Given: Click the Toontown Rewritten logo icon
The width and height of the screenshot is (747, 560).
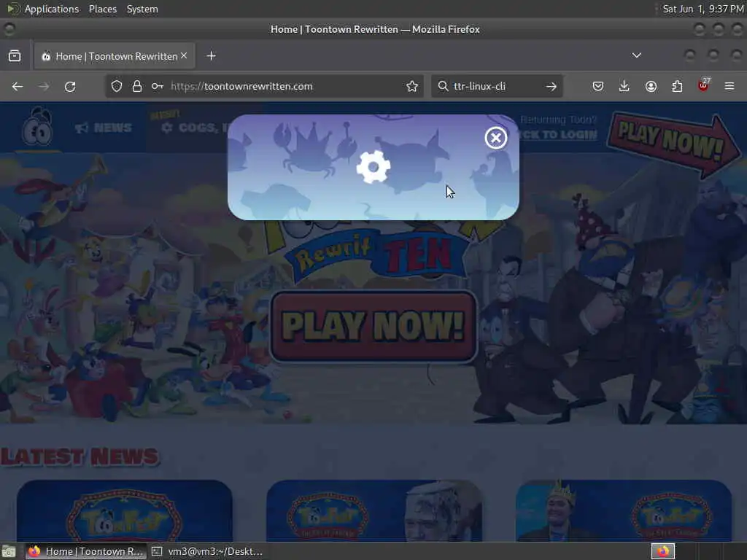Looking at the screenshot, I should [x=37, y=126].
